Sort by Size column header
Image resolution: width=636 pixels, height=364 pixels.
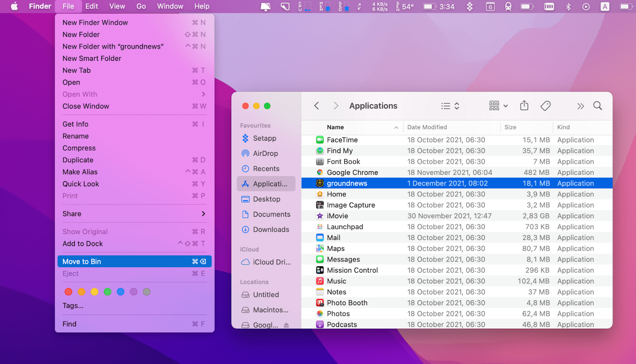527,127
